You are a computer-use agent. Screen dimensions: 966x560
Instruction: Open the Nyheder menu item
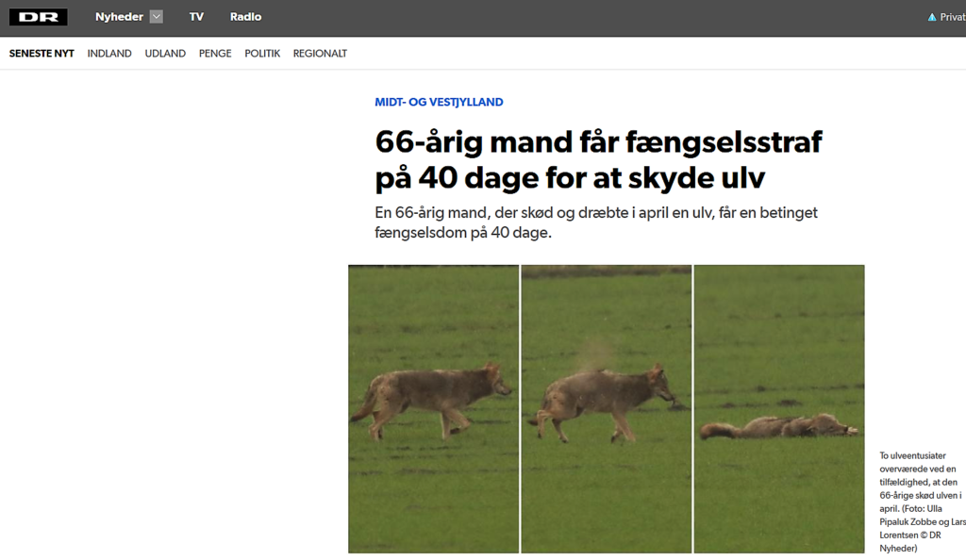click(119, 17)
